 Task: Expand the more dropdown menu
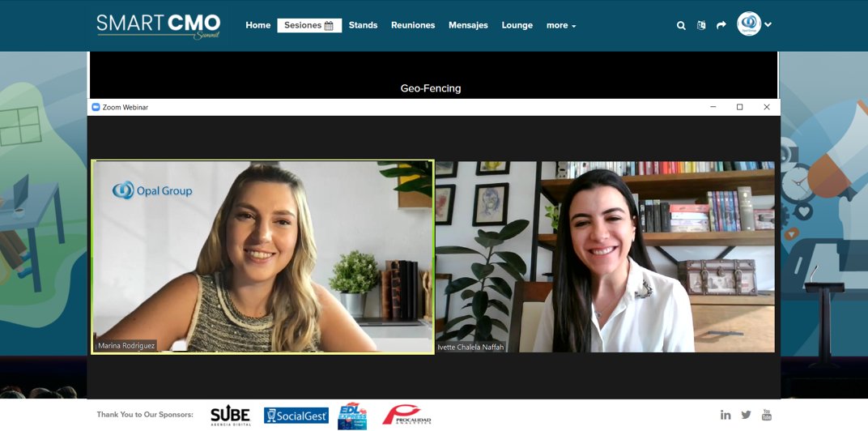(561, 25)
